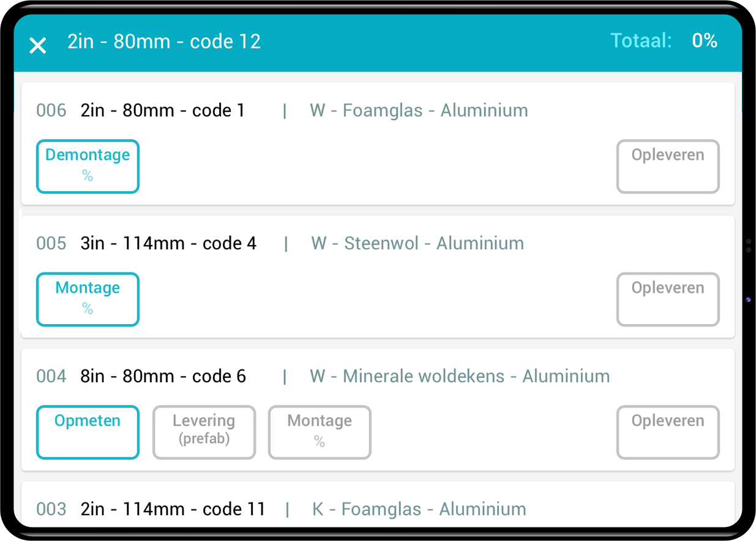
Task: Tap the 0% total value in the header
Action: pyautogui.click(x=705, y=41)
